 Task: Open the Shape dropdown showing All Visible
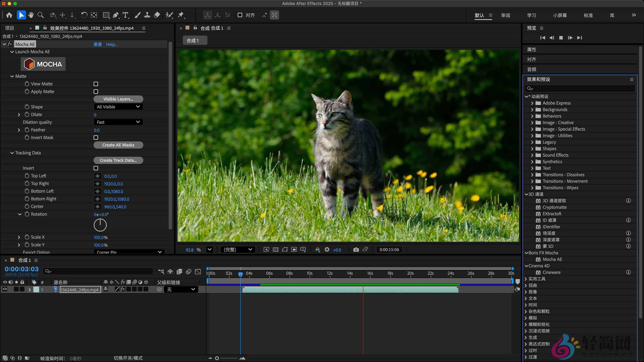click(118, 107)
